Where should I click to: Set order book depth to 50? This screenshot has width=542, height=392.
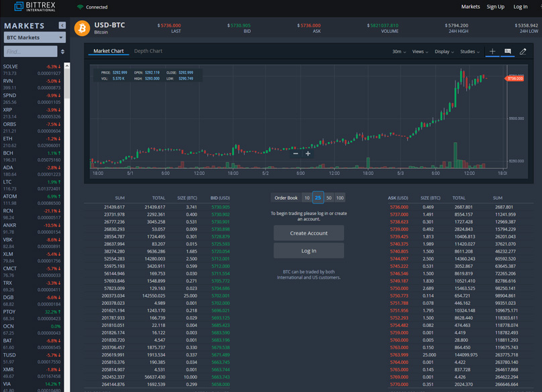pos(329,198)
